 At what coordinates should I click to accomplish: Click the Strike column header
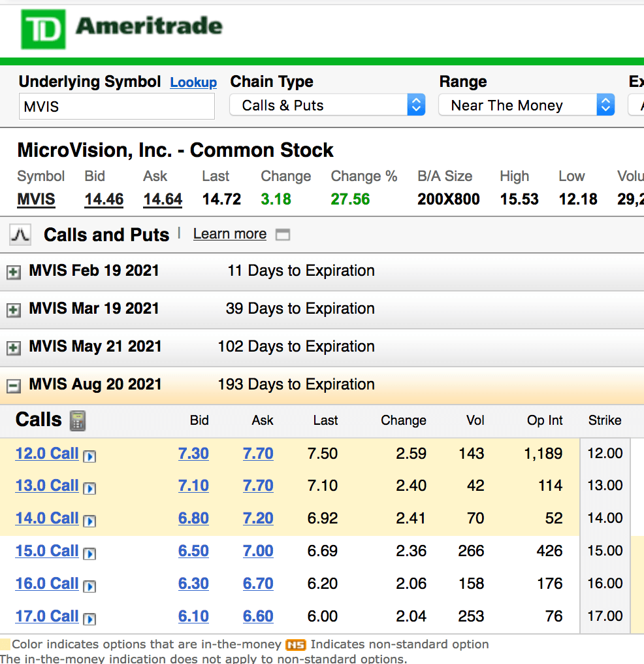(x=605, y=420)
